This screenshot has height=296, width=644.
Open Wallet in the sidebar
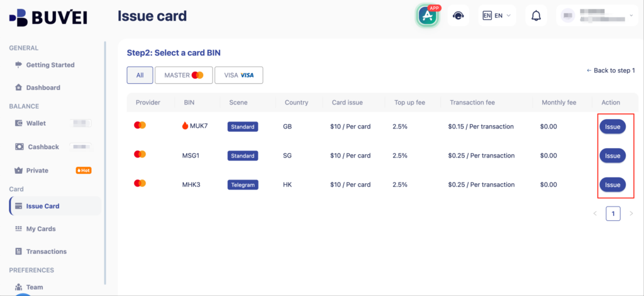[x=36, y=123]
